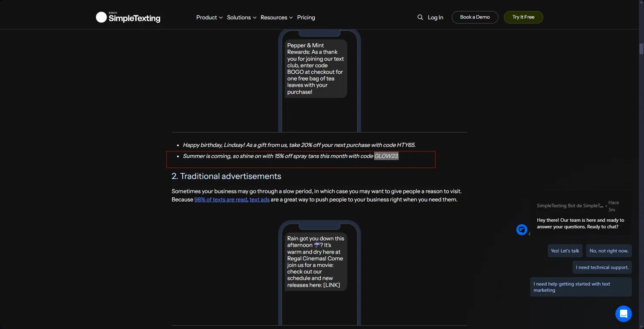Choose 'Yes! Let's talk' chat reply
This screenshot has width=644, height=329.
pyautogui.click(x=565, y=251)
